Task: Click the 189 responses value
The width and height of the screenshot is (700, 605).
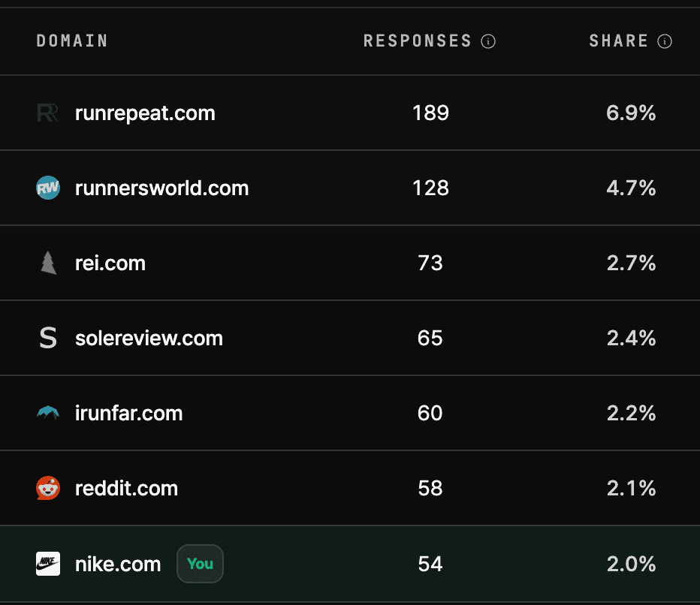Action: [x=430, y=113]
